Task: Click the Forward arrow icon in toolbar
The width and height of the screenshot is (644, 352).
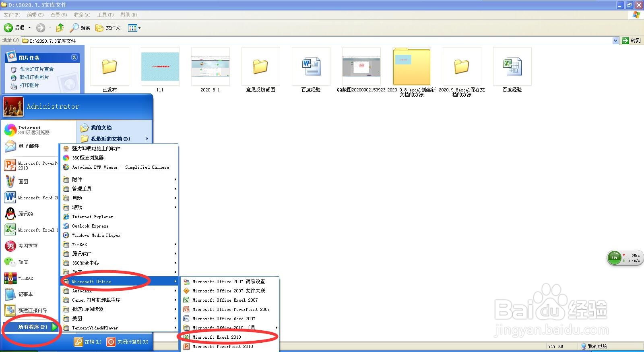Action: (40, 28)
